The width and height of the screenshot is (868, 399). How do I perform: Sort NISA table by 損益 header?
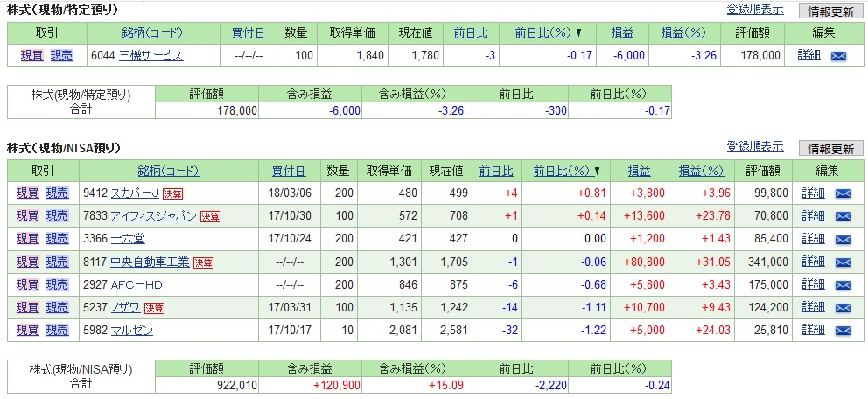[640, 171]
